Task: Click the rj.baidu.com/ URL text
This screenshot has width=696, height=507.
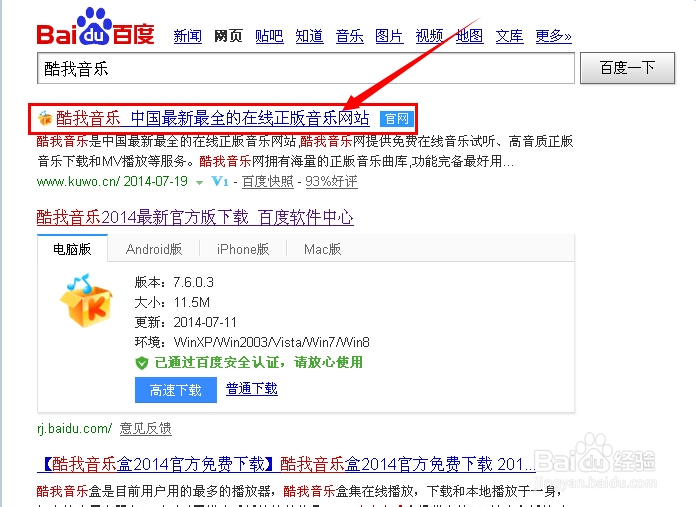Action: coord(74,428)
